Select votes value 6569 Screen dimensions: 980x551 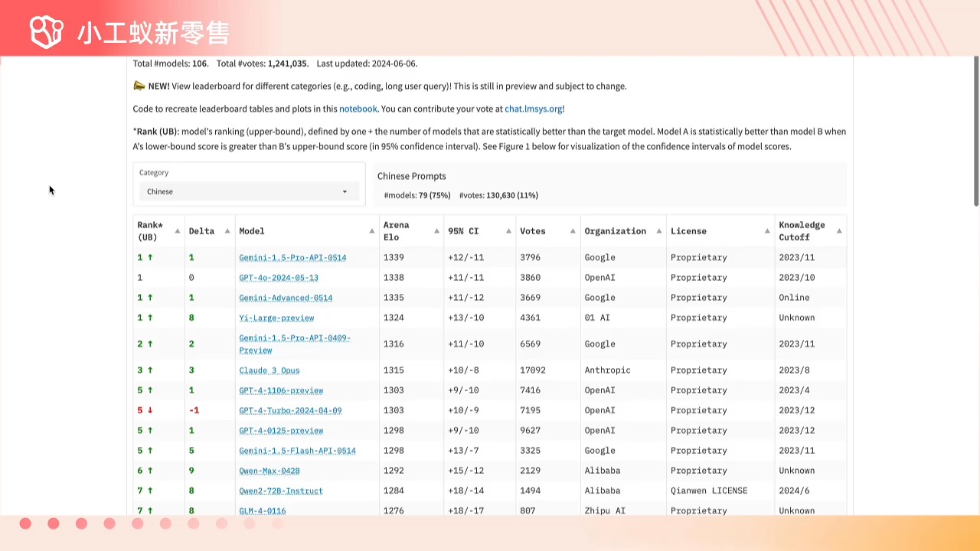pos(530,344)
